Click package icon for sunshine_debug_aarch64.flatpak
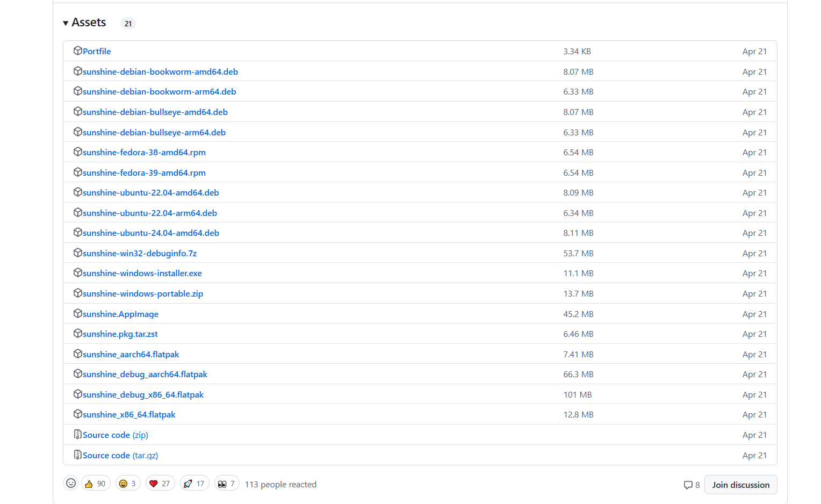Image resolution: width=821 pixels, height=504 pixels. tap(78, 373)
